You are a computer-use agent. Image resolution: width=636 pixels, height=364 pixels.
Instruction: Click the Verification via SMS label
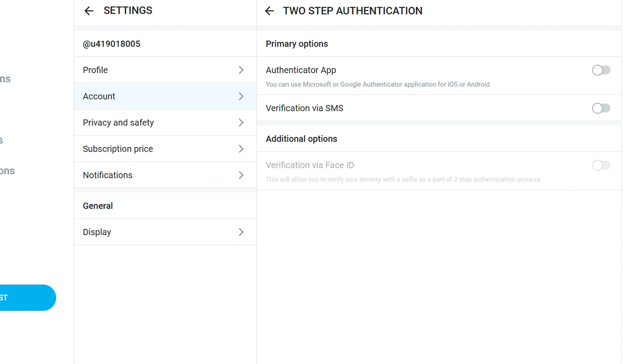click(304, 108)
